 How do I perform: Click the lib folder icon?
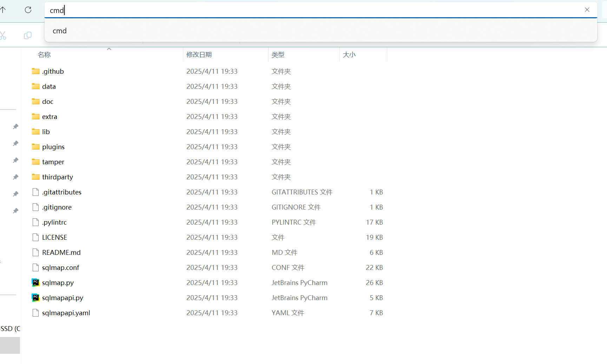point(36,132)
